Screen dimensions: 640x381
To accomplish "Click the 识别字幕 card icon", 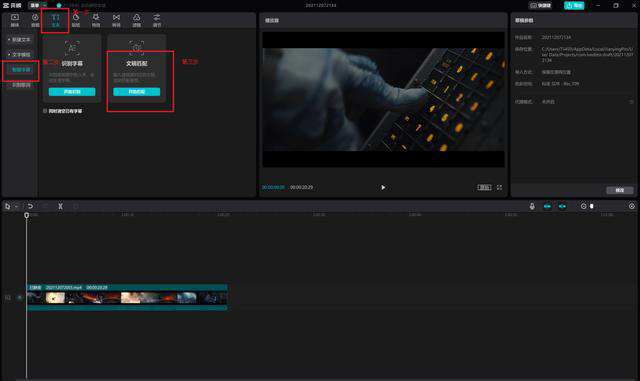I will (x=72, y=49).
